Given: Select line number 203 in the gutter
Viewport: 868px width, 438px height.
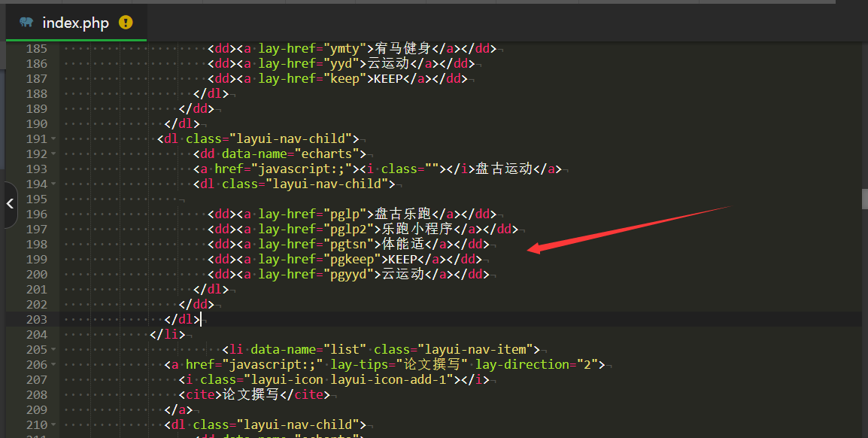Looking at the screenshot, I should point(36,319).
